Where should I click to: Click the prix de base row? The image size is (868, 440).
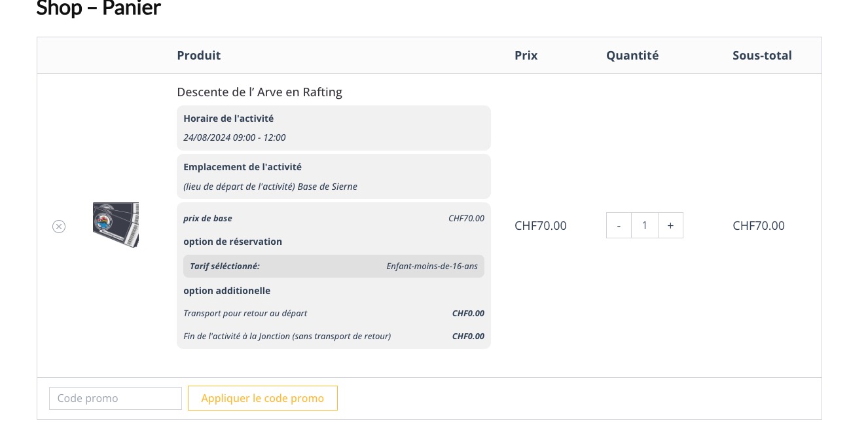[x=334, y=218]
